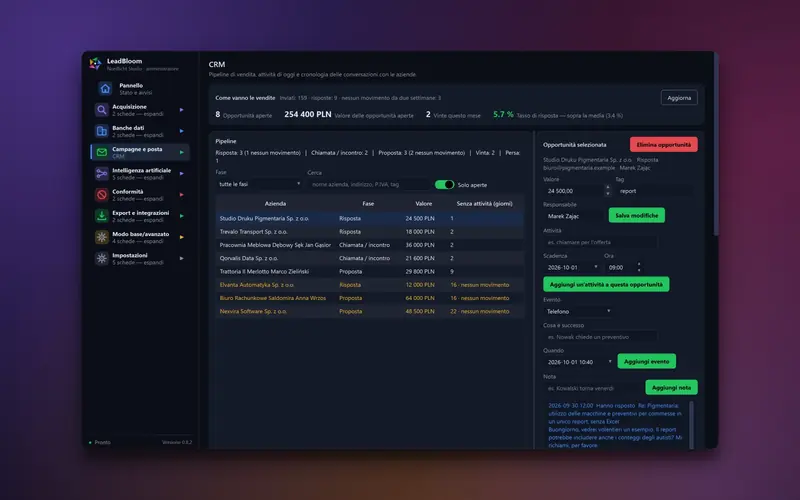Click the Modo base/avanzato icon
This screenshot has width=800, height=500.
pyautogui.click(x=102, y=237)
